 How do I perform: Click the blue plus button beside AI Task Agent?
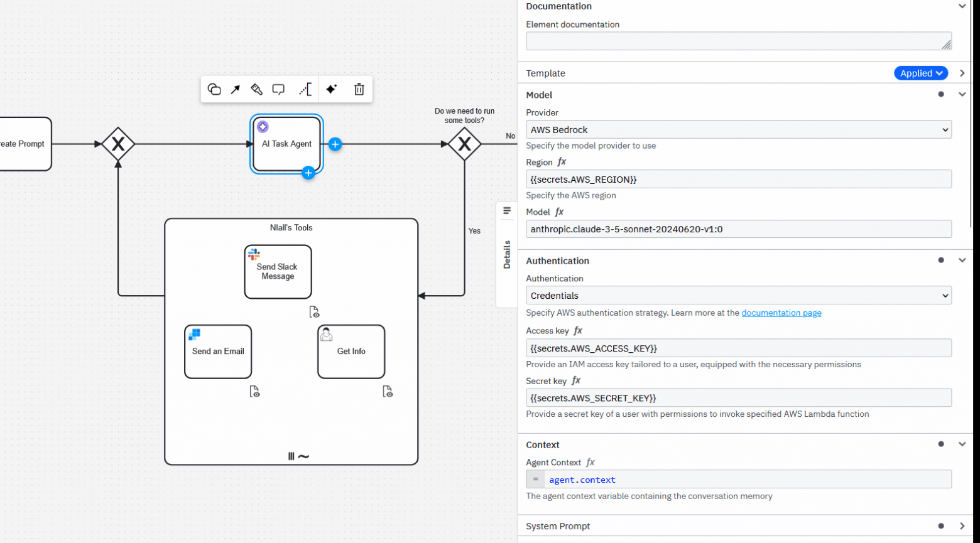pyautogui.click(x=335, y=144)
